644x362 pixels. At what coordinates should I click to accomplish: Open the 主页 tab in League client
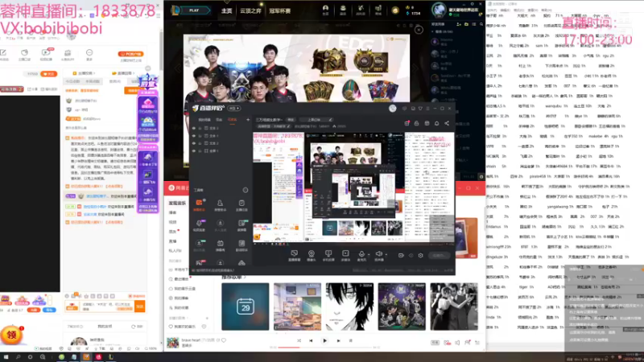(227, 11)
